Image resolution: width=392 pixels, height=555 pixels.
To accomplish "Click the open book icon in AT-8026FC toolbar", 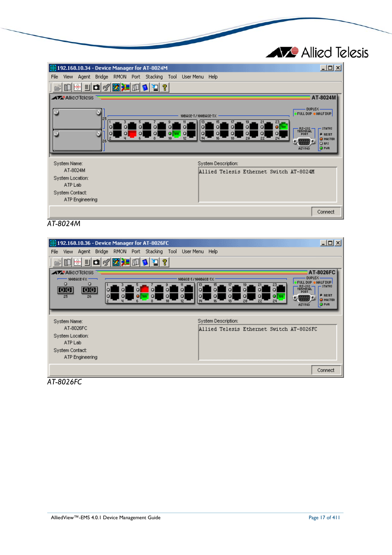I will 67,262.
